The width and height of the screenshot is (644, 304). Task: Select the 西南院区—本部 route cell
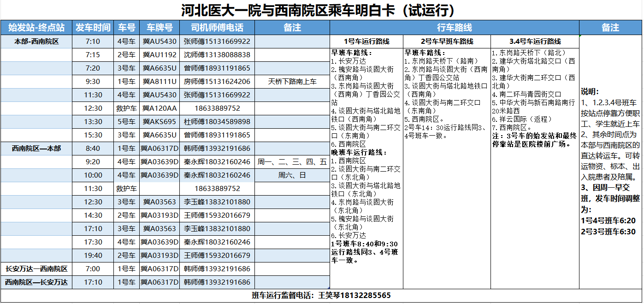click(36, 149)
